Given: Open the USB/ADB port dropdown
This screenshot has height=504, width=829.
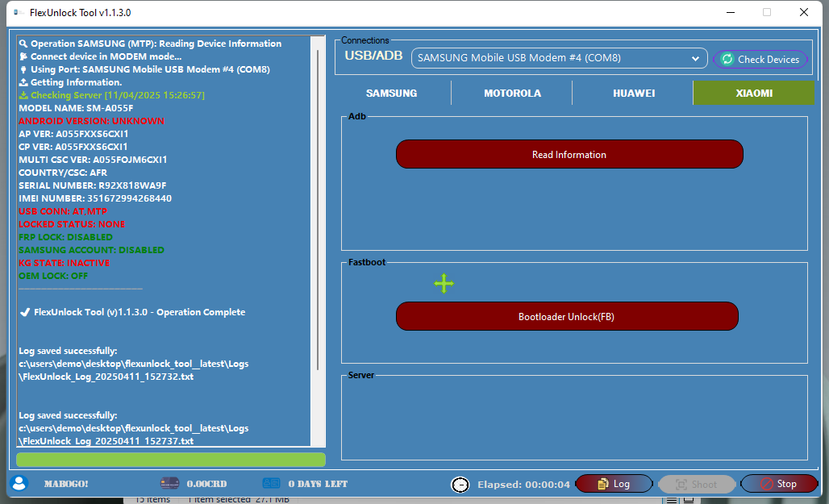Looking at the screenshot, I should [x=560, y=58].
